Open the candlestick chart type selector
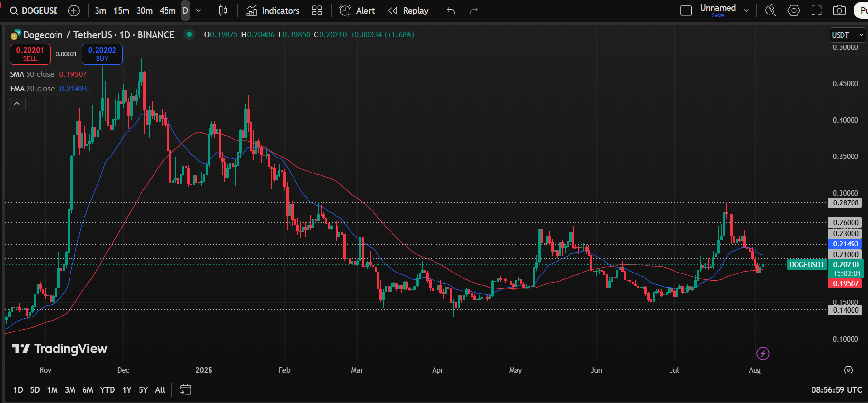 (x=223, y=11)
